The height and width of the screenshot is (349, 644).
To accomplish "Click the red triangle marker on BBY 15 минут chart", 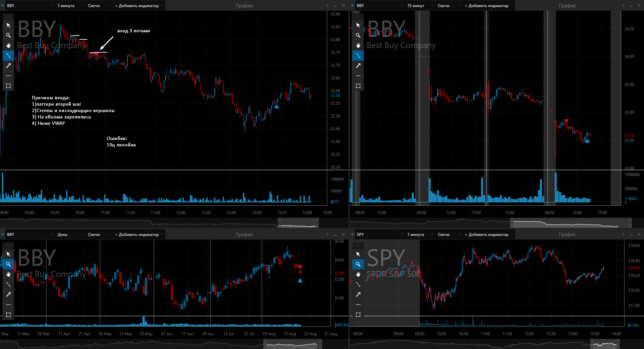I will [x=566, y=121].
